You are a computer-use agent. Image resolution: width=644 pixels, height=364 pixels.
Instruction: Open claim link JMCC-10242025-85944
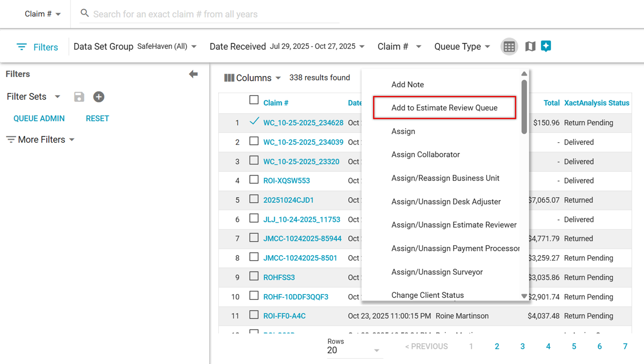pyautogui.click(x=302, y=239)
